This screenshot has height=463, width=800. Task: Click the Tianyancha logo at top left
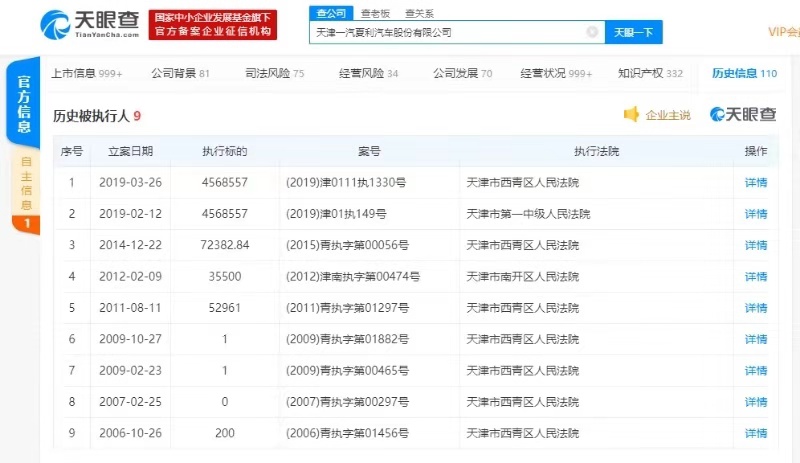[90, 24]
